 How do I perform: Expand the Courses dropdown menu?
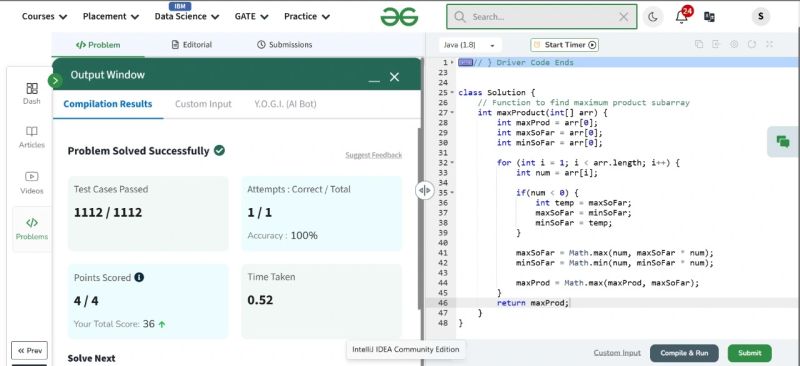tap(44, 16)
